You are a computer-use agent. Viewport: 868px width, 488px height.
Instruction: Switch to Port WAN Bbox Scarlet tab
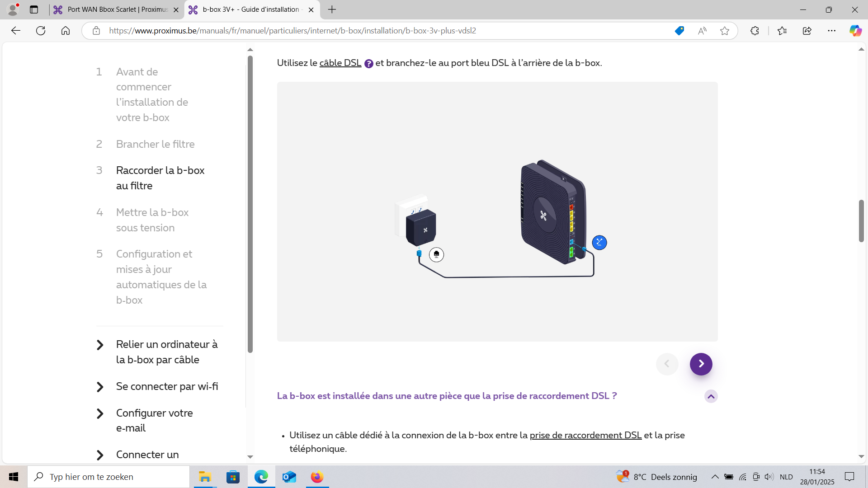coord(117,9)
